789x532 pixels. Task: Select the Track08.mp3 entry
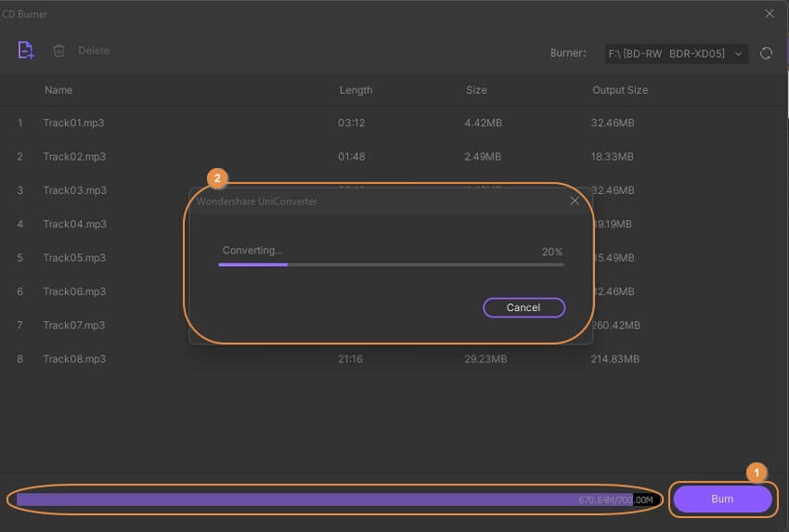click(74, 358)
